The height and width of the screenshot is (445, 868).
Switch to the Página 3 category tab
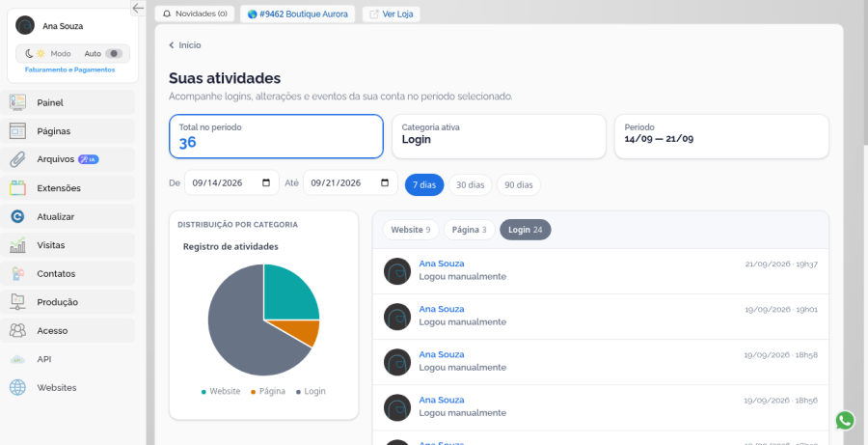469,230
